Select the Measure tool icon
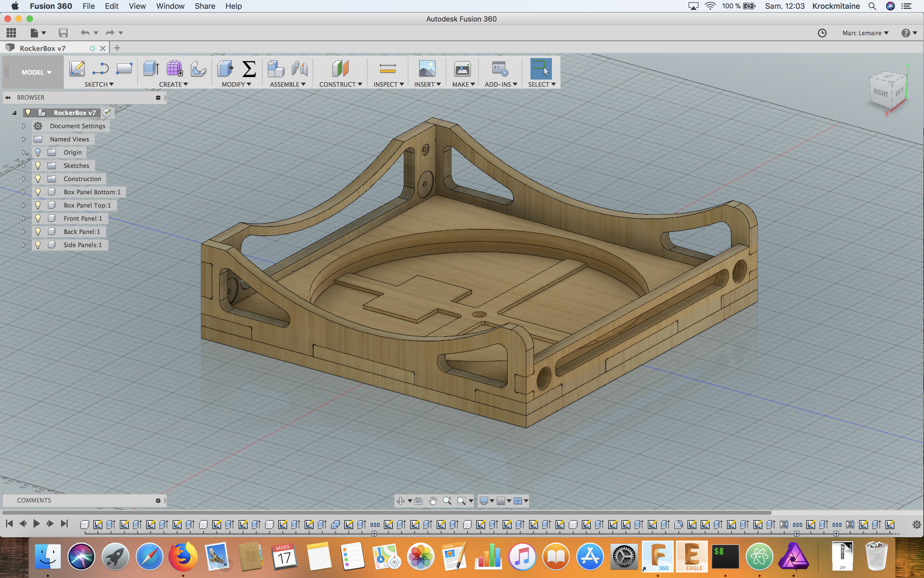 (387, 69)
